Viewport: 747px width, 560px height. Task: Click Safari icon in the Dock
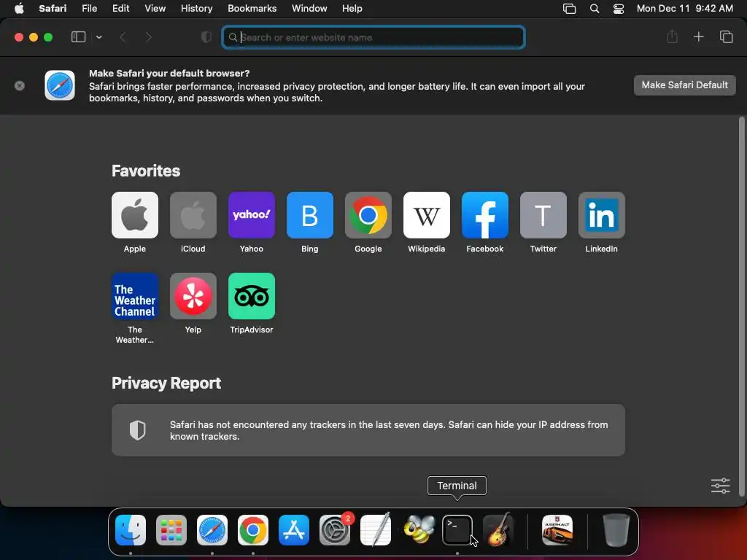click(212, 530)
